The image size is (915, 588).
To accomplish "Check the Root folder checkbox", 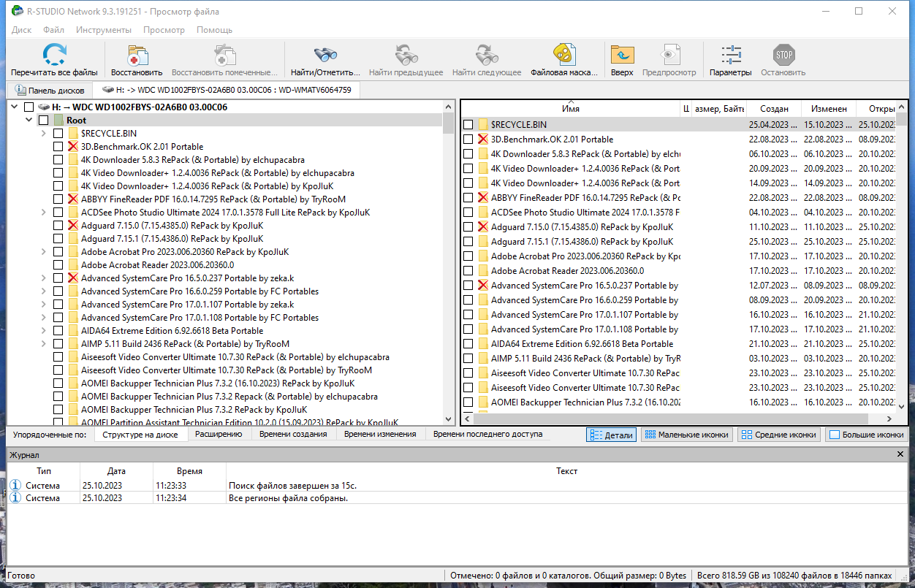I will coord(43,121).
